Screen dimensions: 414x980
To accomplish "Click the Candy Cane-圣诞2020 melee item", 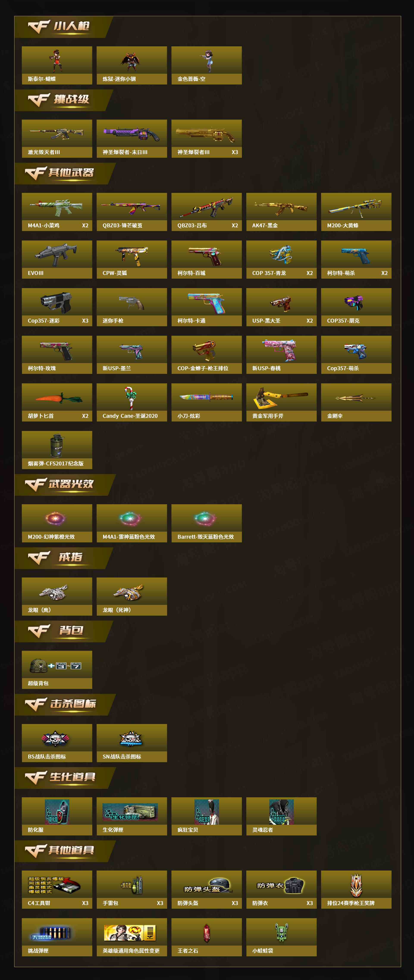I will pyautogui.click(x=132, y=402).
